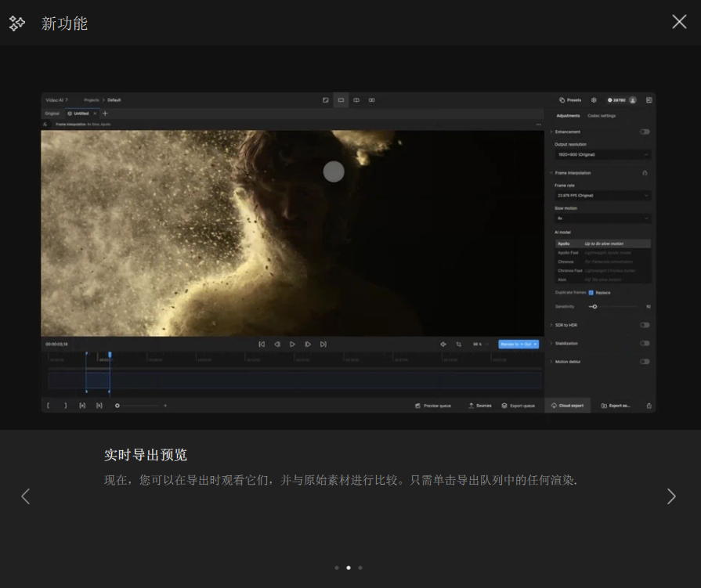Turn on the Stabilization toggle

click(645, 343)
